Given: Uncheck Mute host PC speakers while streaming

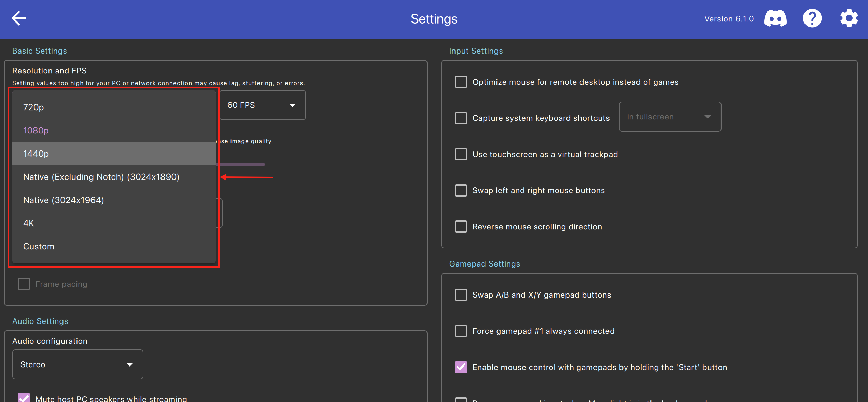Looking at the screenshot, I should point(23,398).
